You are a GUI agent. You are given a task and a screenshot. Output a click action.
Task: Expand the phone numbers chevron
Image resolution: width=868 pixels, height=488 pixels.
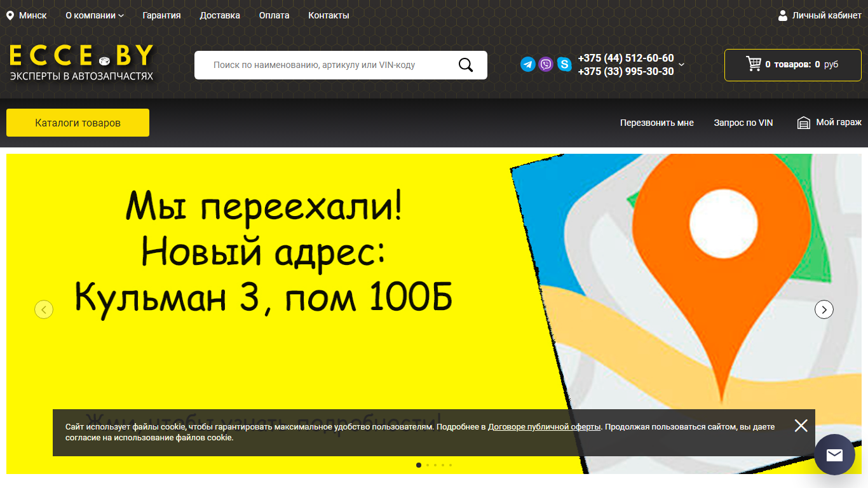[x=682, y=64]
